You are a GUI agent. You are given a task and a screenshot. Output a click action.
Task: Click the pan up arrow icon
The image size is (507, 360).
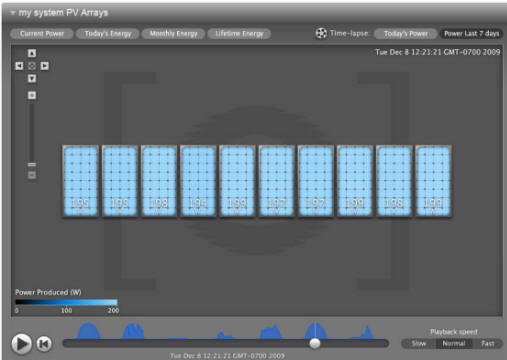[32, 53]
